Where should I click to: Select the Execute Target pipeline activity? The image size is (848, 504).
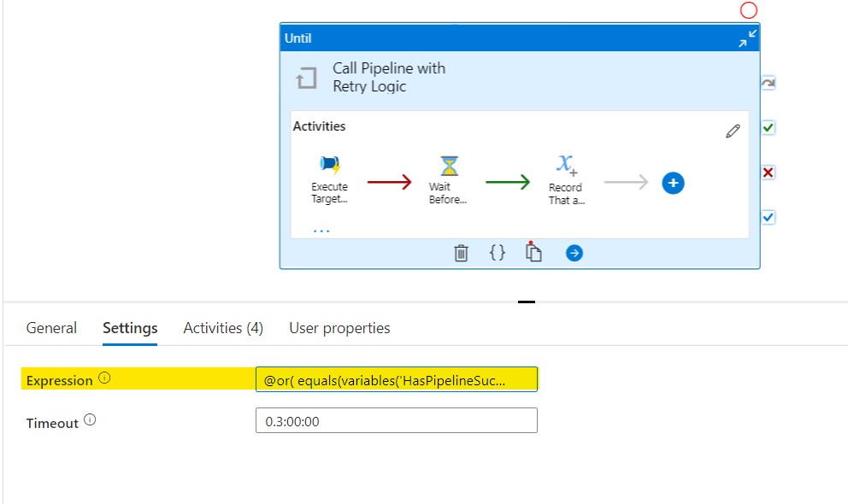[329, 179]
